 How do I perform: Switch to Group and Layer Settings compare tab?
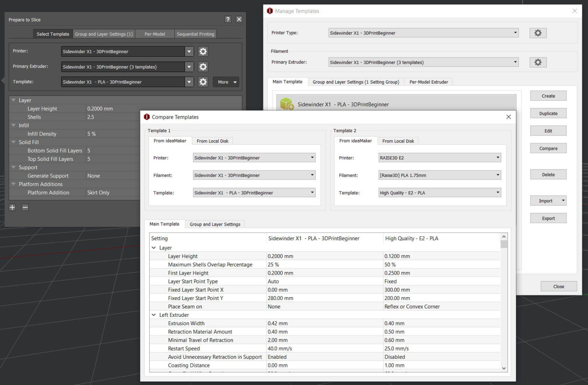215,224
